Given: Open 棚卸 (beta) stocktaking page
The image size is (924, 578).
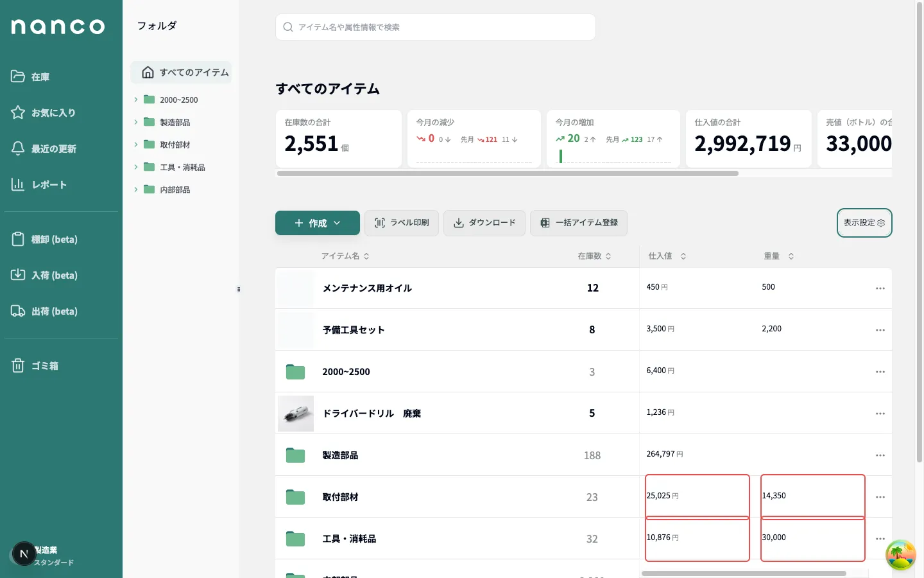Looking at the screenshot, I should [x=44, y=239].
